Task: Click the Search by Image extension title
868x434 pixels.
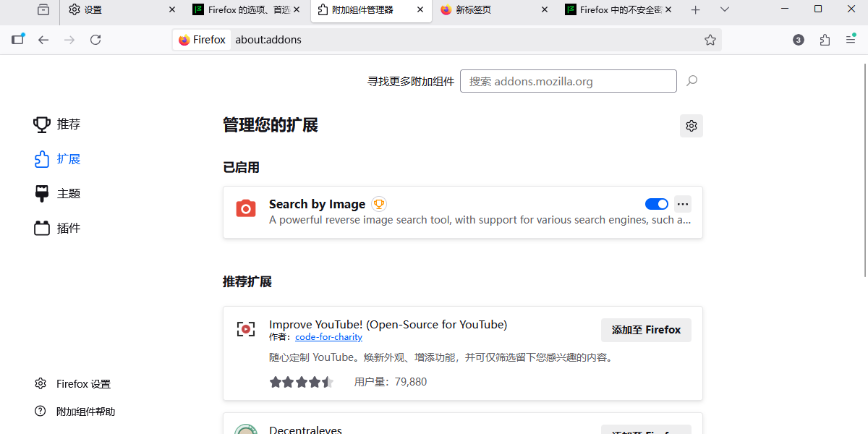Action: 317,204
